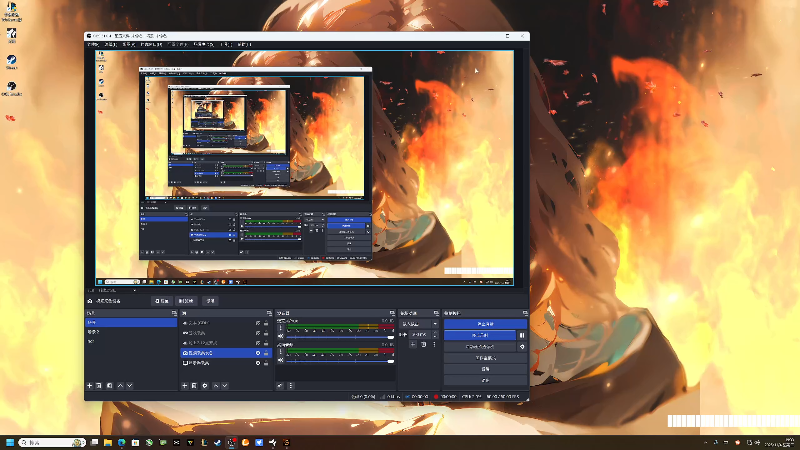
Task: Open OBS Settings from controls panel
Action: click(485, 369)
